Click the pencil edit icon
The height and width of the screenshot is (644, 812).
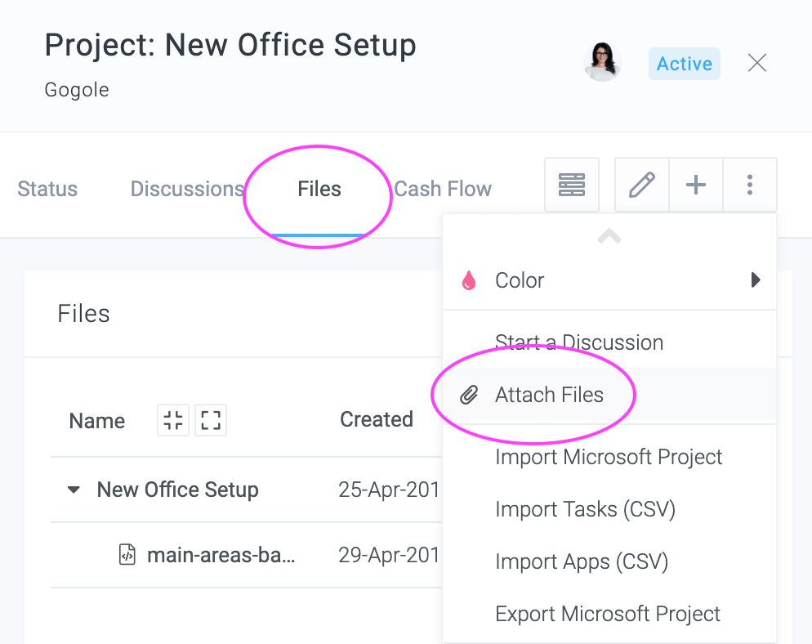pos(641,185)
